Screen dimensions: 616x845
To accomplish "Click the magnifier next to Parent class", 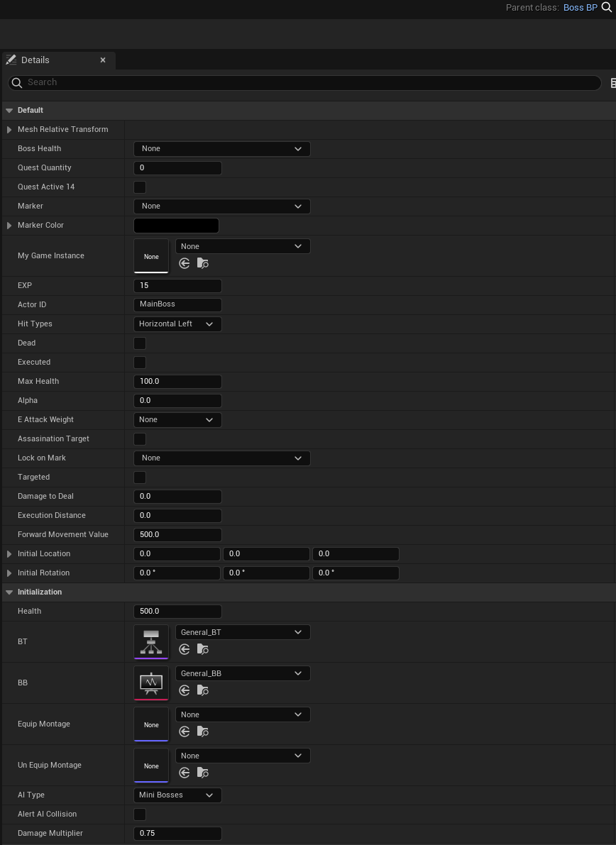I will pyautogui.click(x=607, y=8).
